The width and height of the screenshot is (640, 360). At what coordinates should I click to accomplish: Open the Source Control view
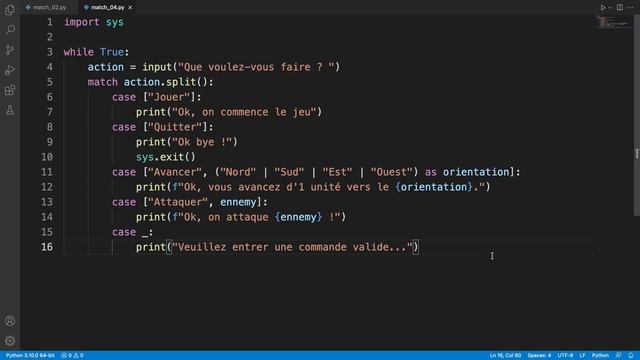[x=10, y=50]
